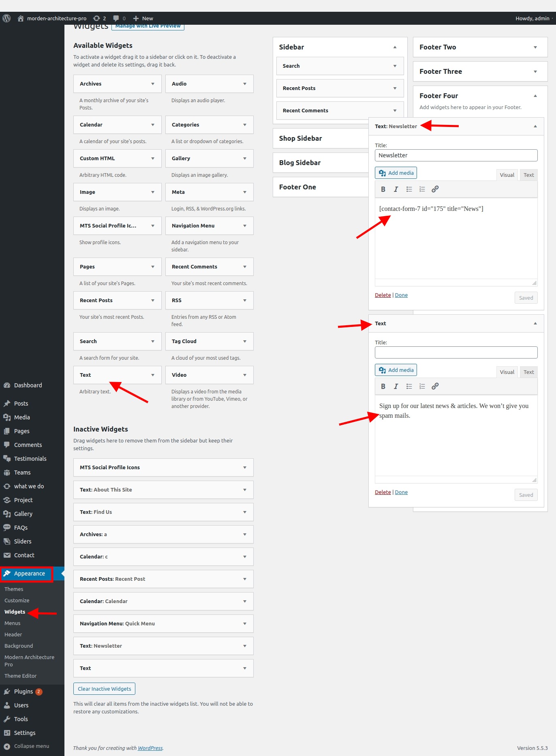This screenshot has height=756, width=556.
Task: Collapse the Sidebar widget area
Action: (x=395, y=47)
